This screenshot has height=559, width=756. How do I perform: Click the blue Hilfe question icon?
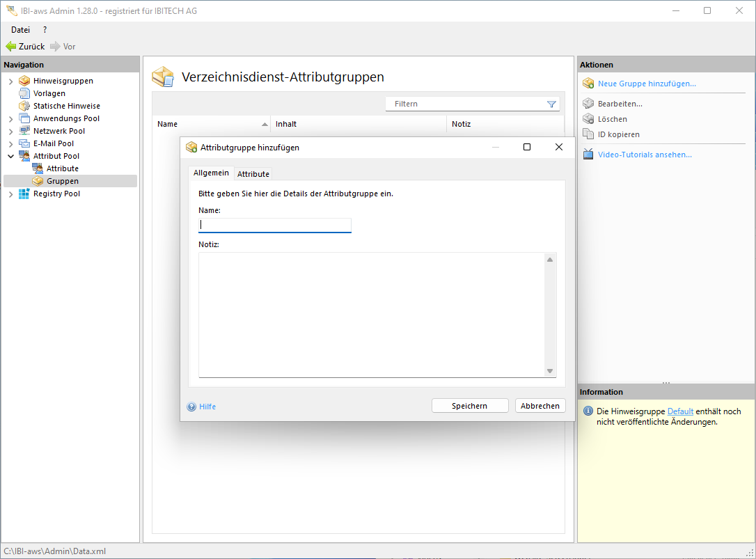click(191, 407)
